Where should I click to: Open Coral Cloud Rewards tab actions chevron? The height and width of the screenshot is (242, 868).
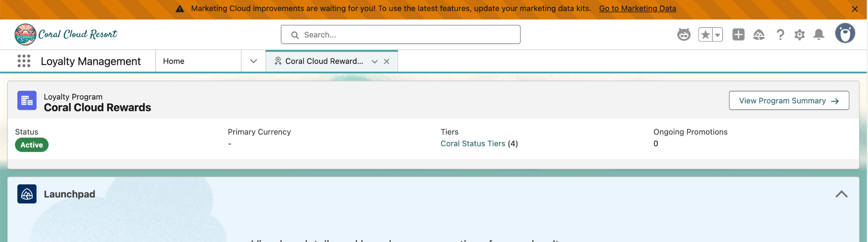click(375, 61)
